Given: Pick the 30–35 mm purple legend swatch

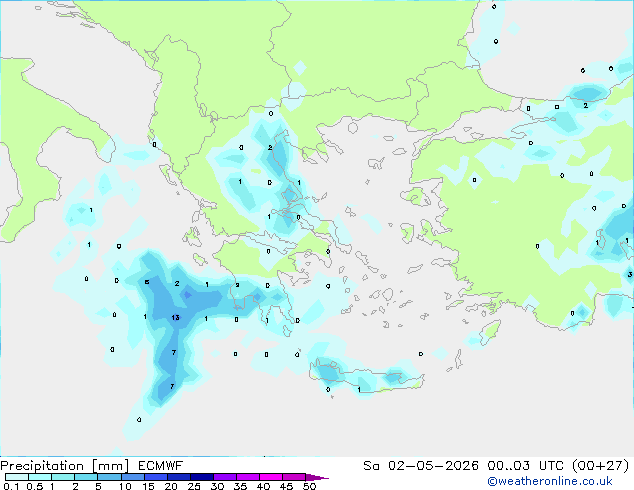Looking at the screenshot, I should point(225,477).
